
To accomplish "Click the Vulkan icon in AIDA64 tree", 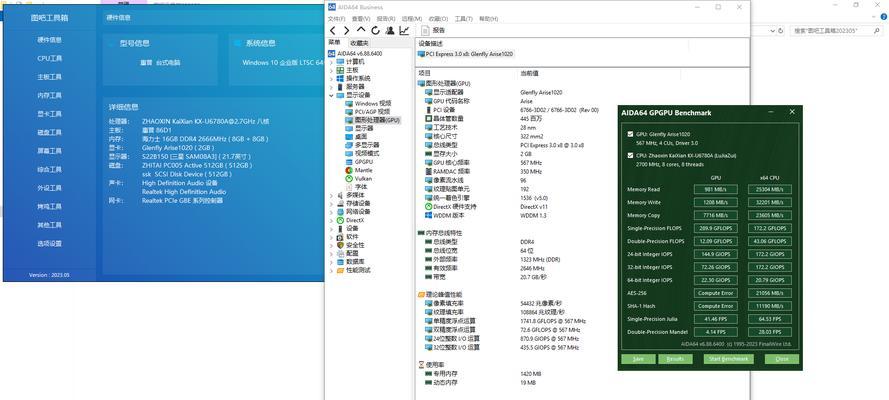I will pyautogui.click(x=349, y=178).
